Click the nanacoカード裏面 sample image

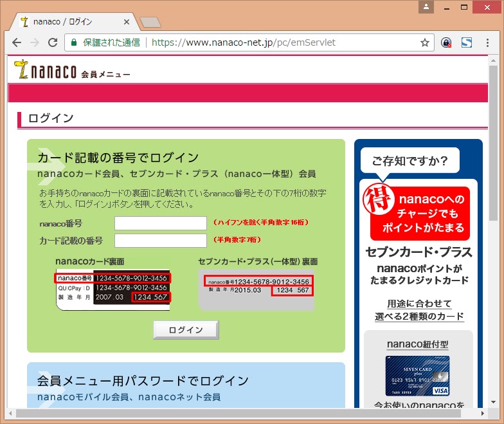click(113, 290)
